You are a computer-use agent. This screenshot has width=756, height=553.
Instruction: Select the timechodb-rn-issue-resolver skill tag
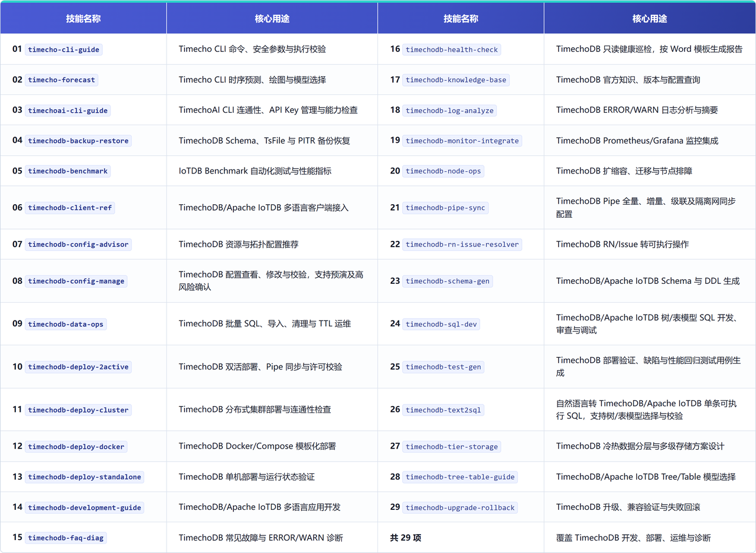[x=462, y=244]
